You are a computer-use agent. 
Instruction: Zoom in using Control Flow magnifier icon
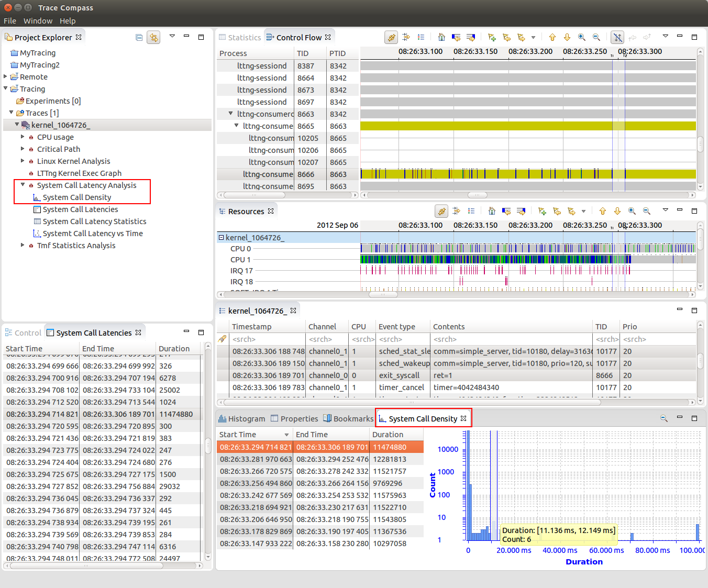pos(582,37)
